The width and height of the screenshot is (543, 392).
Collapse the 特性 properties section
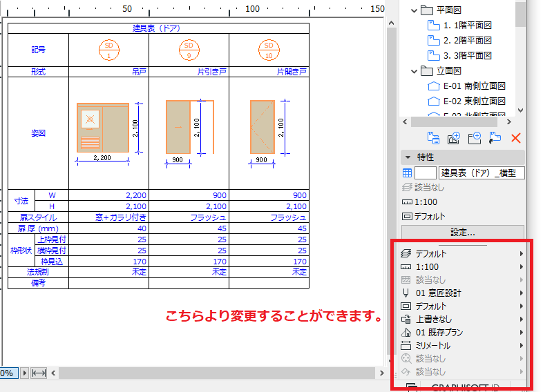click(408, 157)
